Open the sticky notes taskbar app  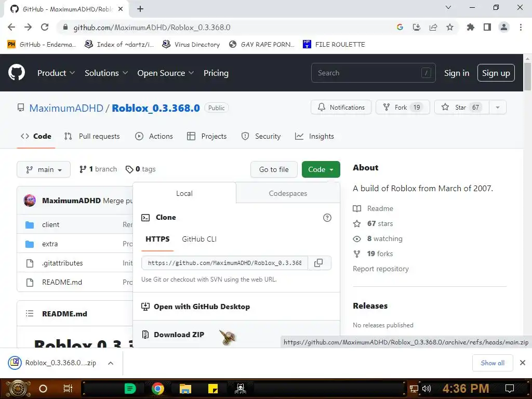coord(212,389)
